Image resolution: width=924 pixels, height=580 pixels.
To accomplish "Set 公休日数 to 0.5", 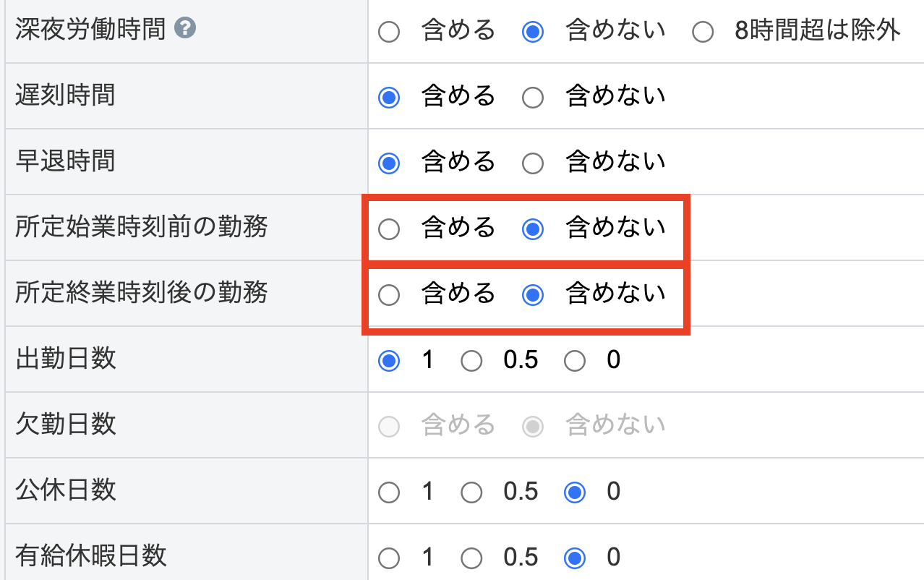I will coord(471,493).
